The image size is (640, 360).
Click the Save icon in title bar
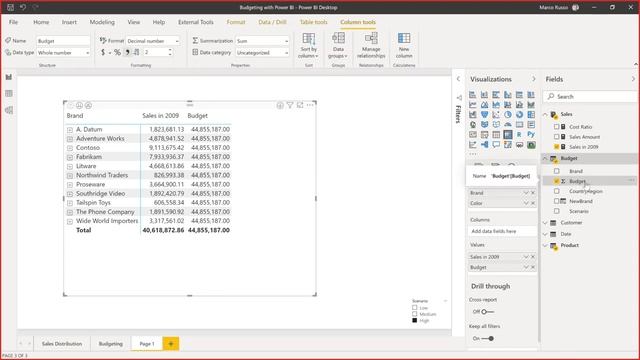[11, 7]
